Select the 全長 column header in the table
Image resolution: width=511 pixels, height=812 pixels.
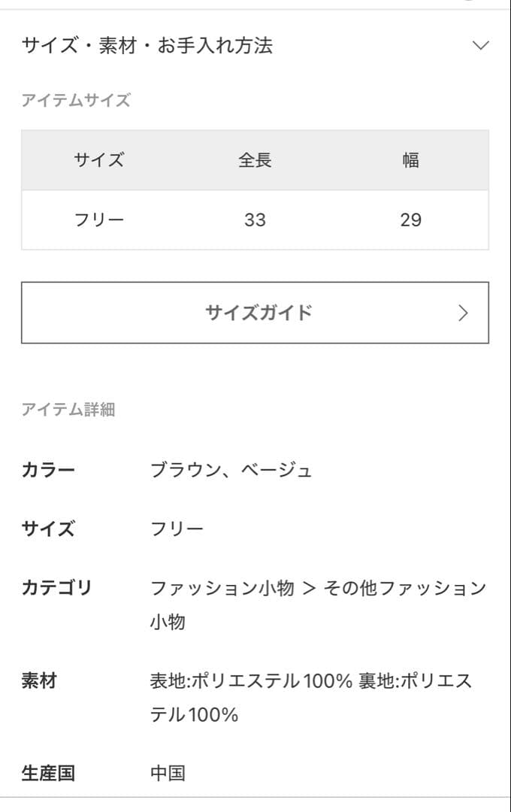click(x=255, y=159)
